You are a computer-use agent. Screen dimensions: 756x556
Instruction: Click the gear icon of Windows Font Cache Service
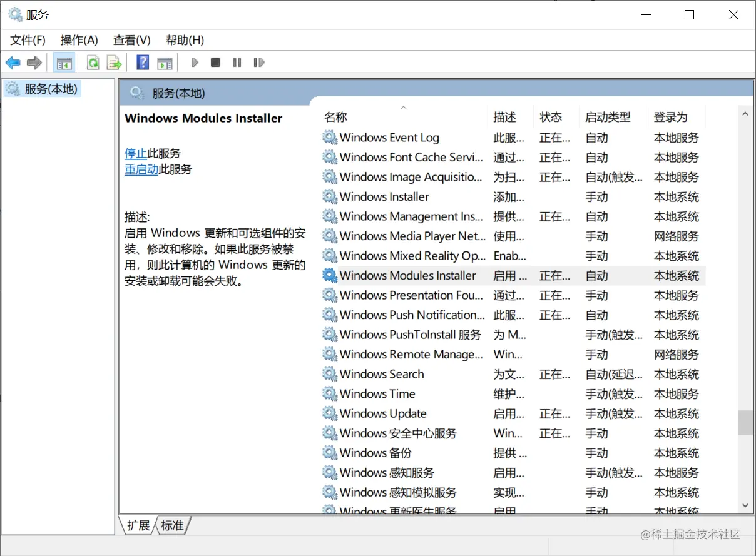330,157
